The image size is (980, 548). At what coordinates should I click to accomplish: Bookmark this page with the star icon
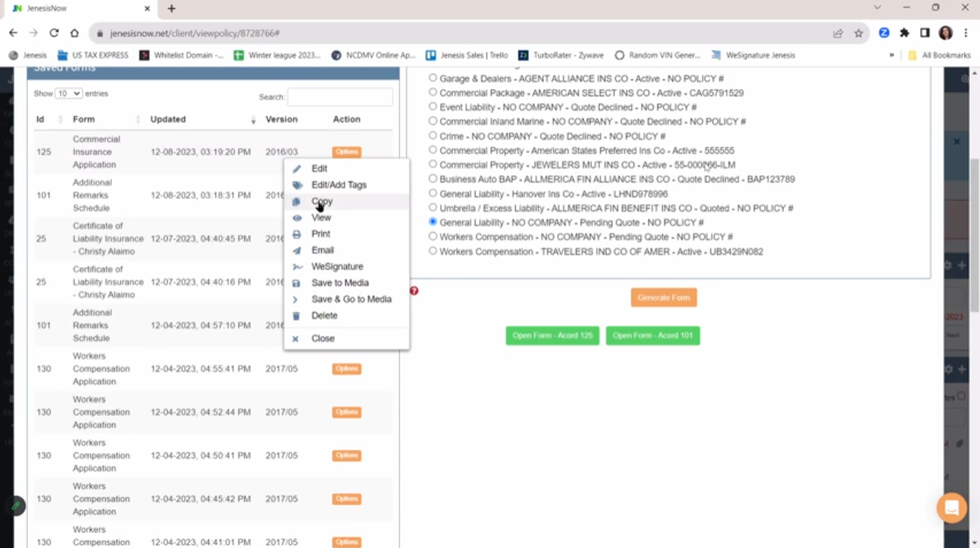pos(859,33)
